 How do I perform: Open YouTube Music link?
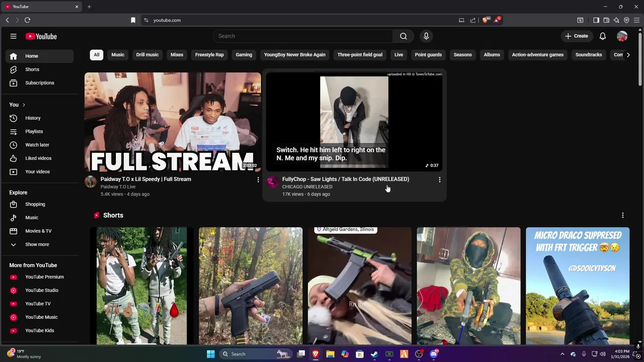[40, 317]
